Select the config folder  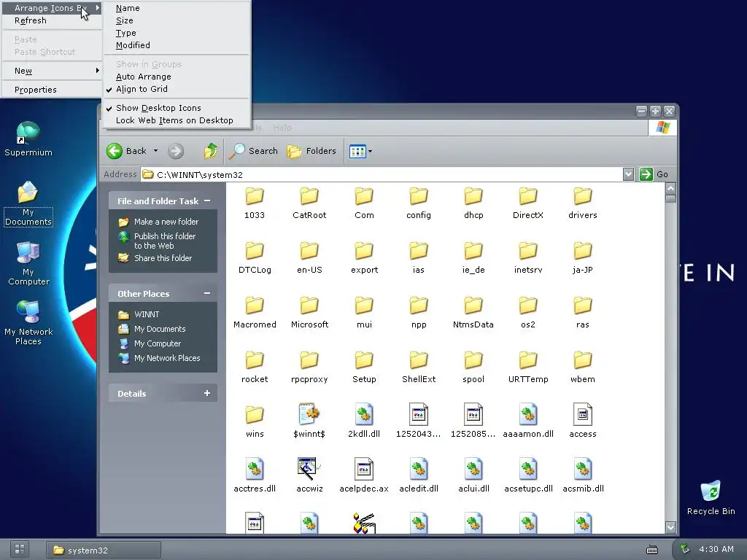pyautogui.click(x=419, y=203)
